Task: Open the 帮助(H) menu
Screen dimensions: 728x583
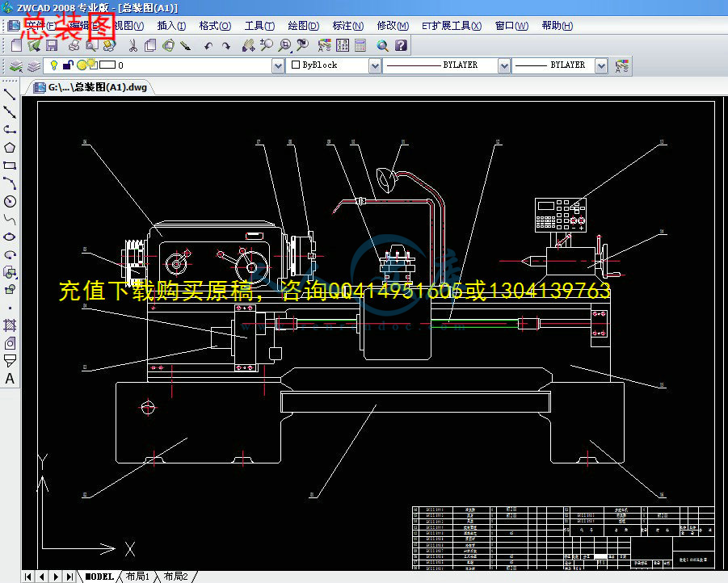Action: tap(558, 26)
